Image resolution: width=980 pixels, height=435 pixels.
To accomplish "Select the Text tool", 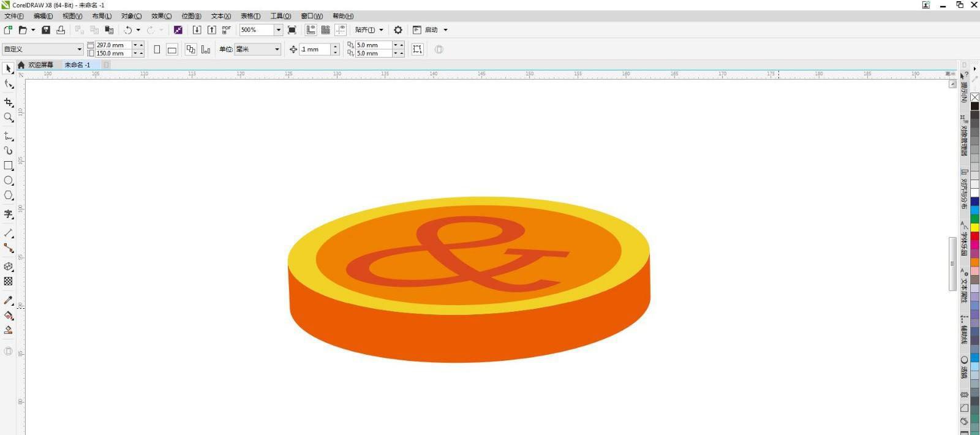I will (x=9, y=214).
